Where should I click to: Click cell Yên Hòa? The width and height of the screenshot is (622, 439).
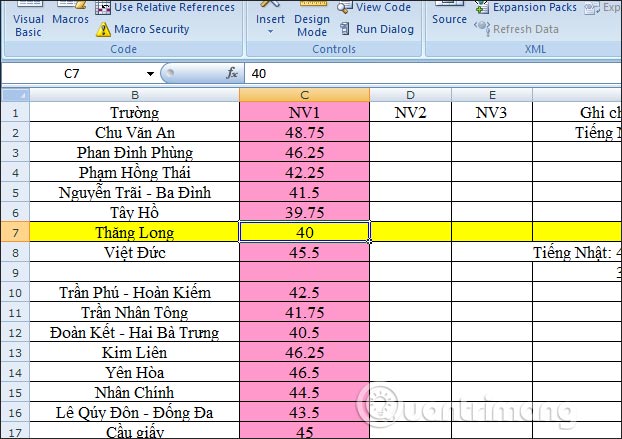[x=135, y=372]
